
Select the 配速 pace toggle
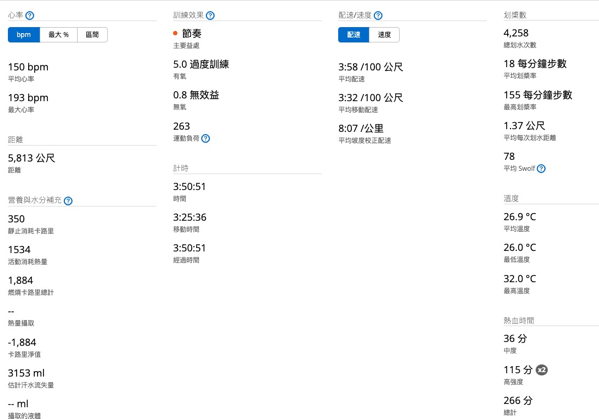353,35
